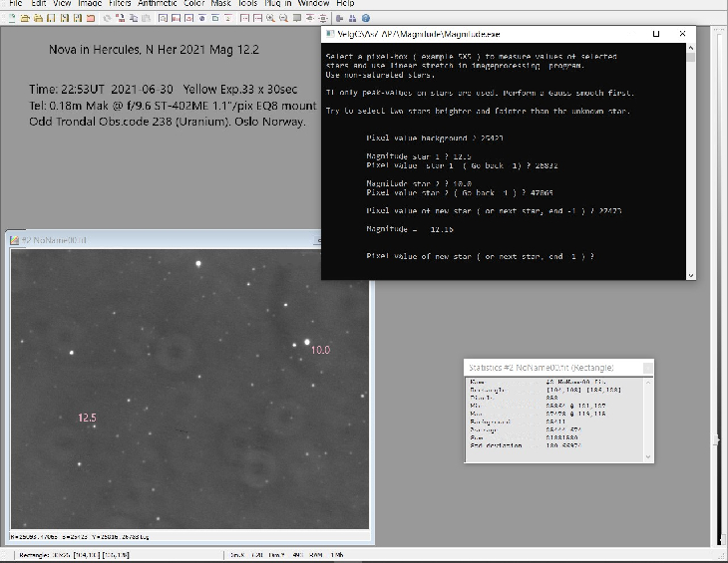The height and width of the screenshot is (563, 728).
Task: Maximize the Magnitude.exe console window
Action: (x=656, y=34)
